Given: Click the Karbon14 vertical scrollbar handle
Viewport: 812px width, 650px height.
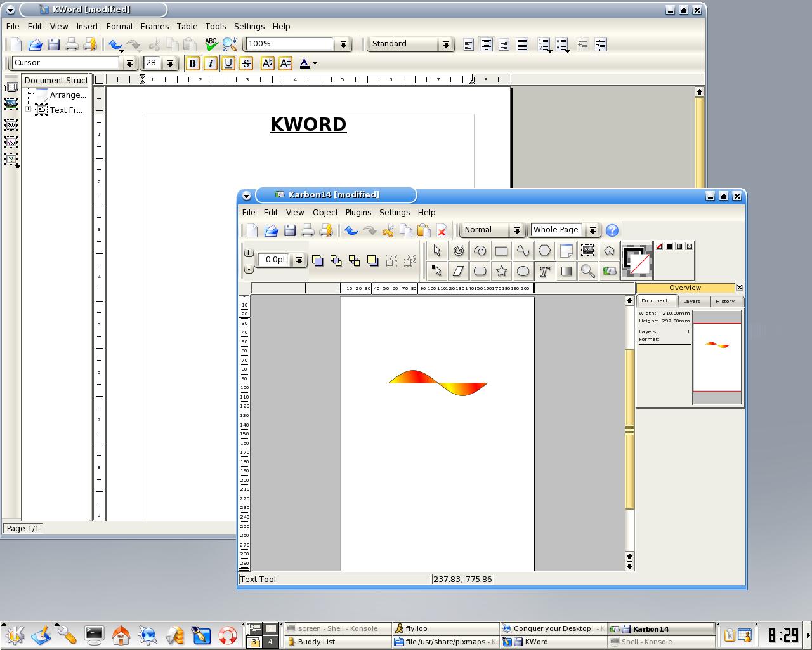Looking at the screenshot, I should (x=629, y=429).
